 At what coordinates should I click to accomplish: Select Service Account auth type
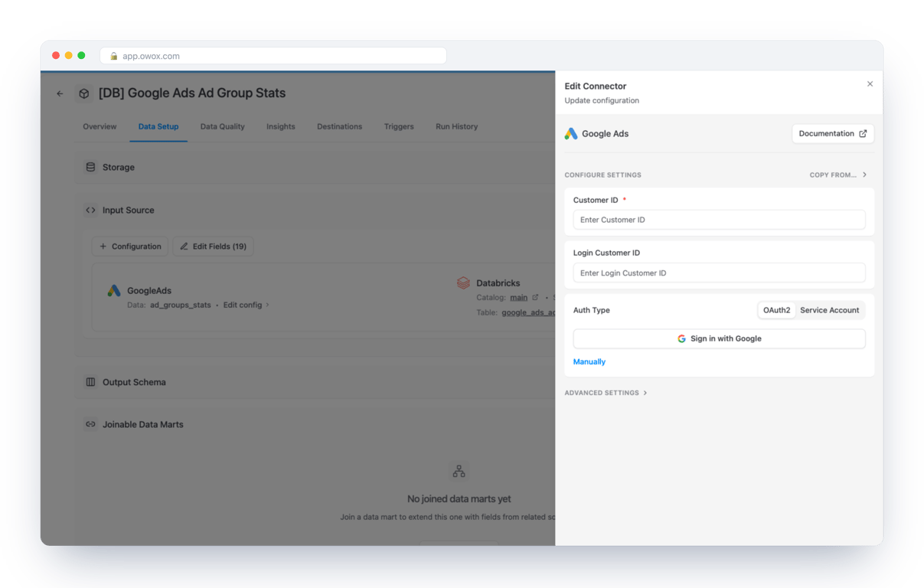829,310
